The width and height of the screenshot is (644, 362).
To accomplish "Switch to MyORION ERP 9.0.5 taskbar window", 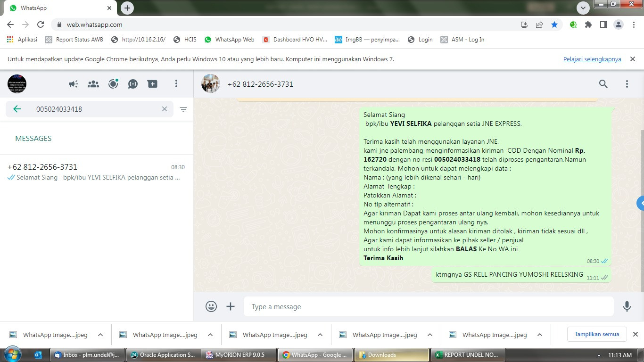I will (239, 355).
